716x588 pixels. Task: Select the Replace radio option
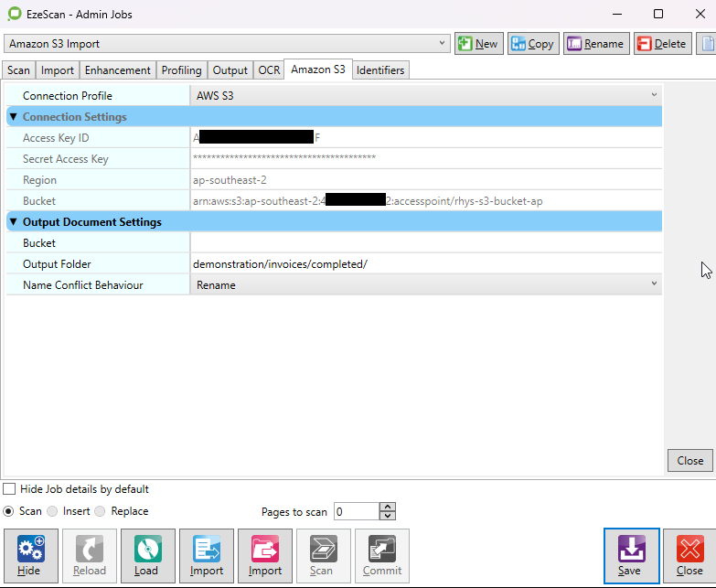(101, 511)
